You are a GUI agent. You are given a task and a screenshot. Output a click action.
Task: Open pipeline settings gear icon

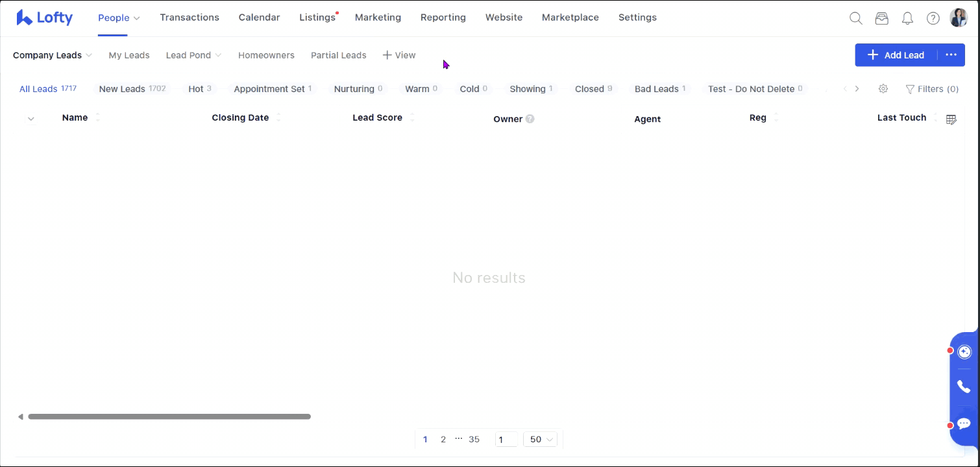(883, 89)
